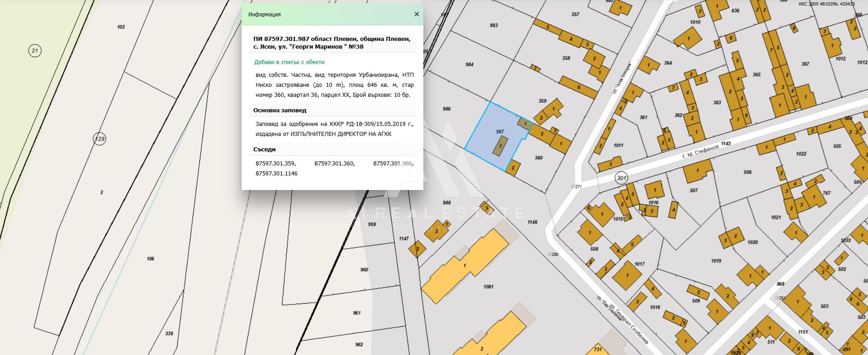Screen dimensions: 868x355
Task: Select parcel 367 on the map
Action: pyautogui.click(x=805, y=64)
